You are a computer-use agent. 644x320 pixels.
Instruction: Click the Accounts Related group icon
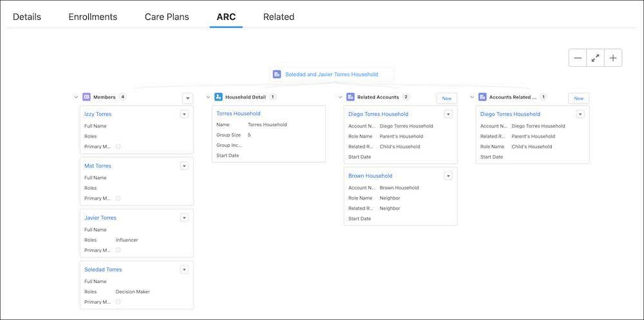(x=482, y=97)
